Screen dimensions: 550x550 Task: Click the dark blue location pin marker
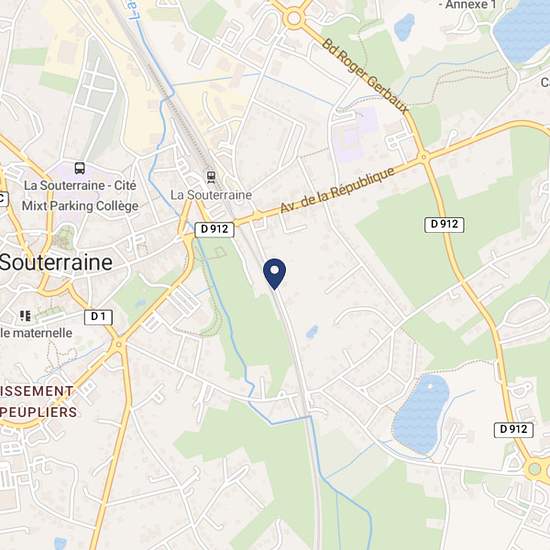(x=274, y=274)
